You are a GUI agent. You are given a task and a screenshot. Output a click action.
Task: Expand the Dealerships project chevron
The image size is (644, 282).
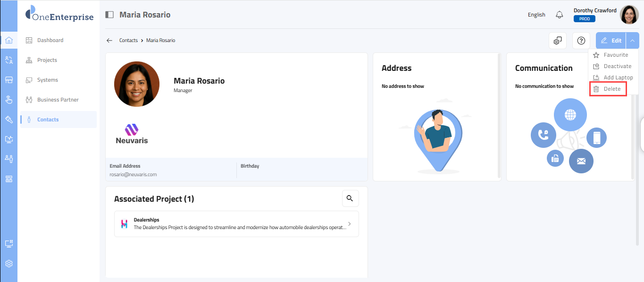[x=349, y=224]
